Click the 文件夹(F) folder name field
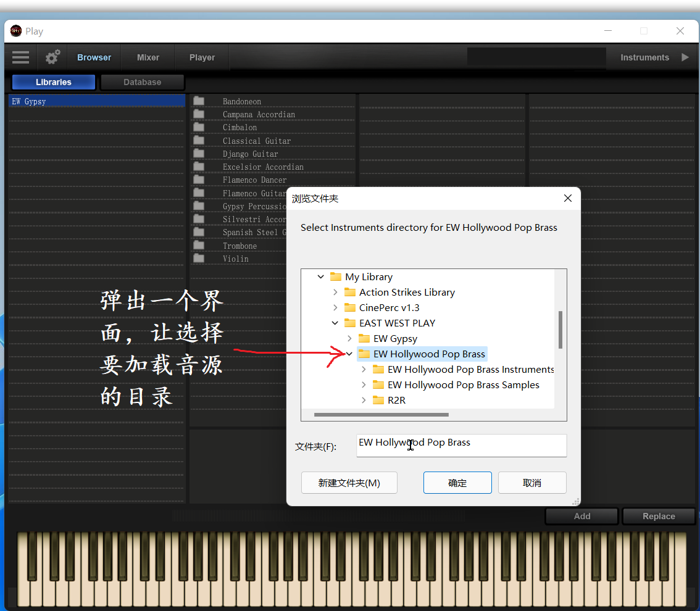 (462, 446)
